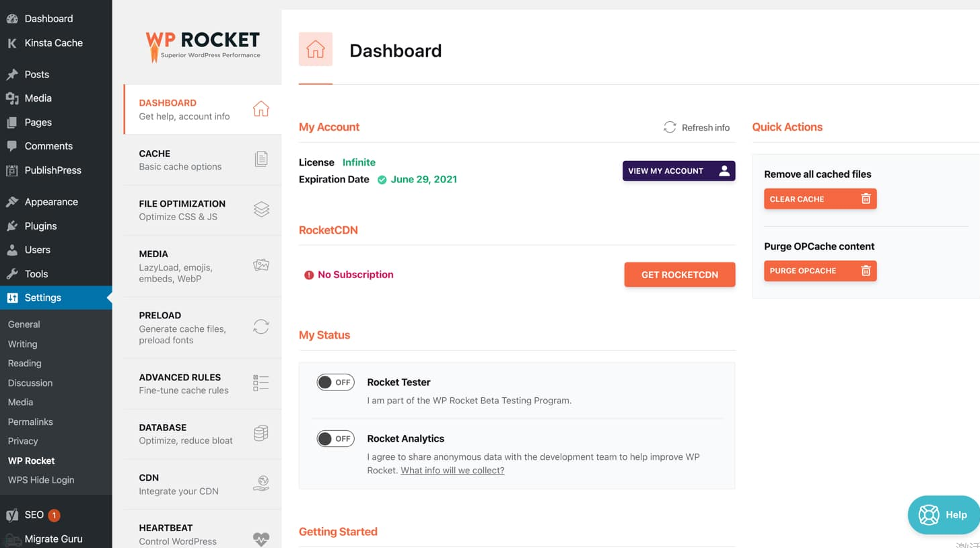Viewport: 980px width, 548px height.
Task: Click the Dashboard gauge icon in WordPress menu
Action: 12,19
